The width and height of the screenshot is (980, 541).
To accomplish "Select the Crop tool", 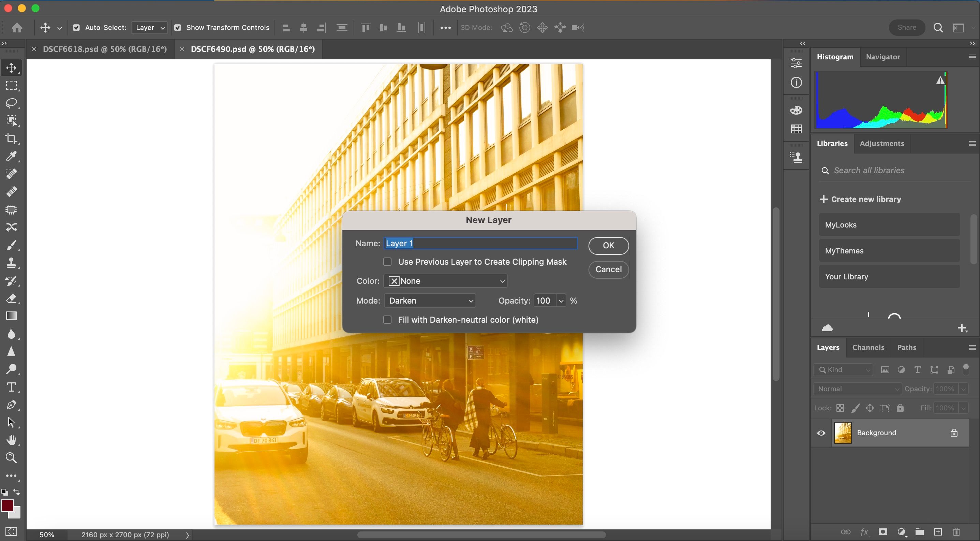I will tap(11, 139).
